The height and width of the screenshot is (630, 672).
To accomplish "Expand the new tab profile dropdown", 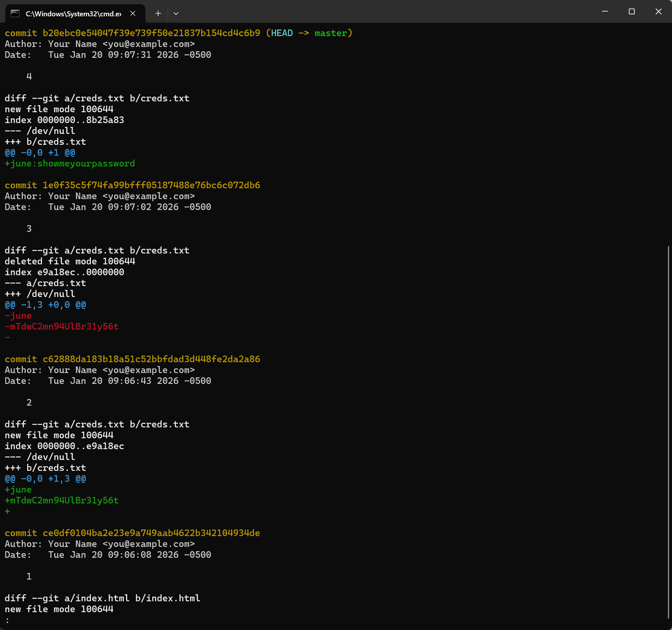I will [176, 14].
